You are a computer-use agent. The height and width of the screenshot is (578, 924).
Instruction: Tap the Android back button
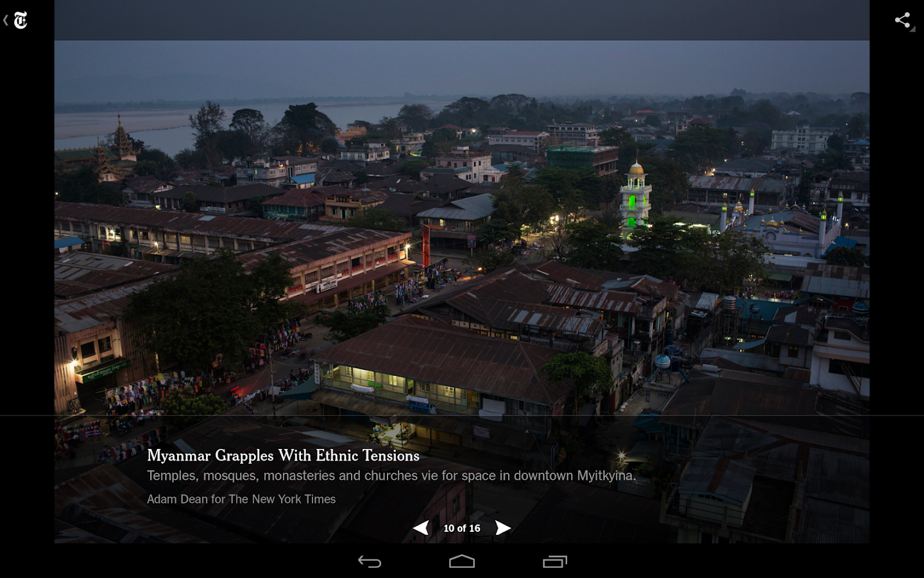[x=370, y=562]
